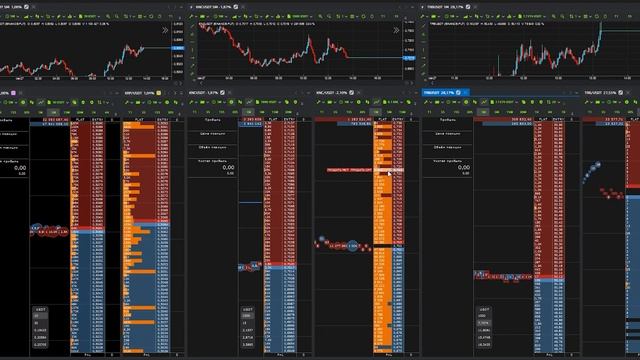Image resolution: width=640 pixels, height=360 pixels.
Task: Close the KNCUSDT 5M chart tab
Action: (x=243, y=7)
